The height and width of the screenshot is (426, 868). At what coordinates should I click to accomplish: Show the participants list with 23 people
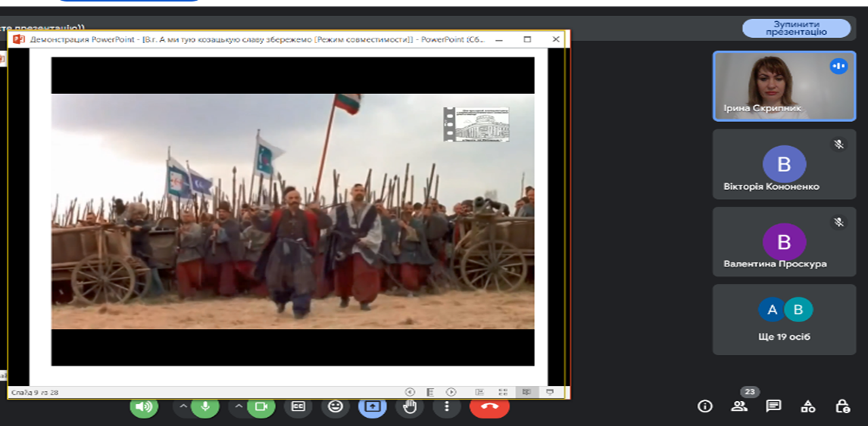pyautogui.click(x=738, y=406)
